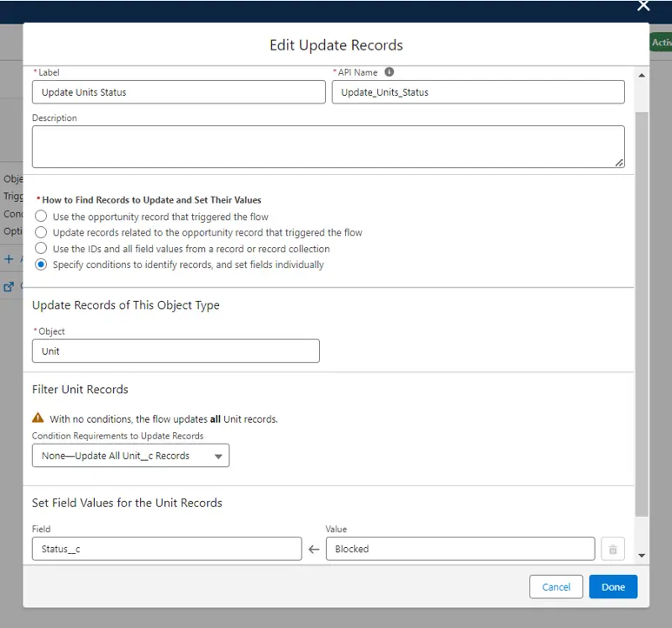Choose 'Use the IDs and all field values' option
Image resolution: width=672 pixels, height=628 pixels.
[41, 249]
